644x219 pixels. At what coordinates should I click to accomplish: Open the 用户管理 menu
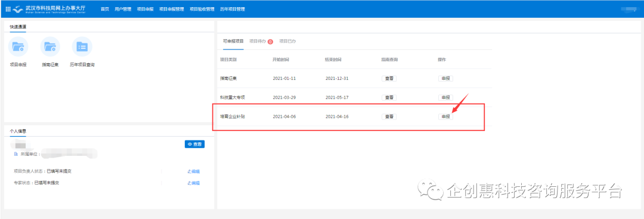pos(123,9)
